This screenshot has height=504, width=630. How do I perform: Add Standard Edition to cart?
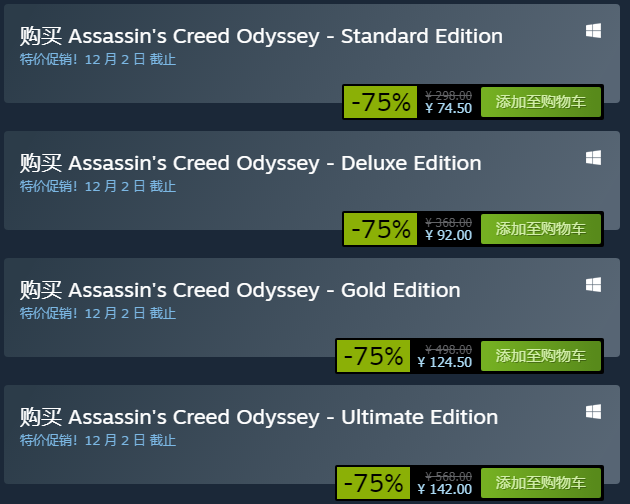click(541, 102)
